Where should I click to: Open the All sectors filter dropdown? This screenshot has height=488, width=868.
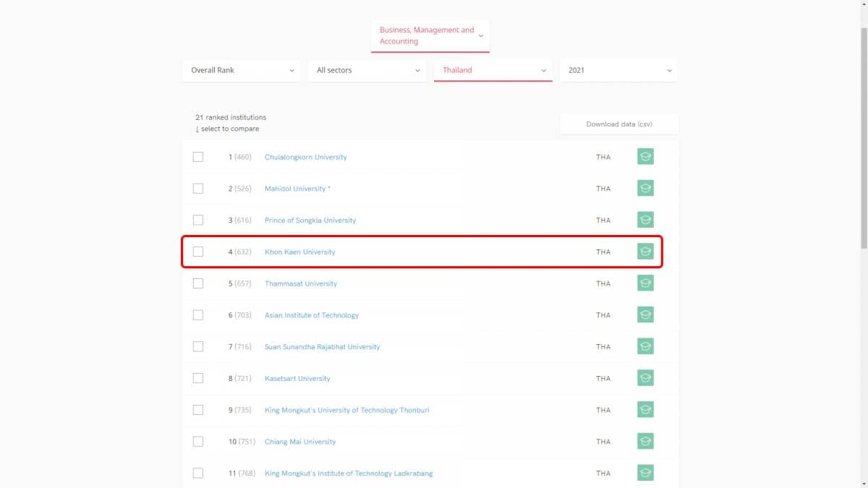click(367, 70)
